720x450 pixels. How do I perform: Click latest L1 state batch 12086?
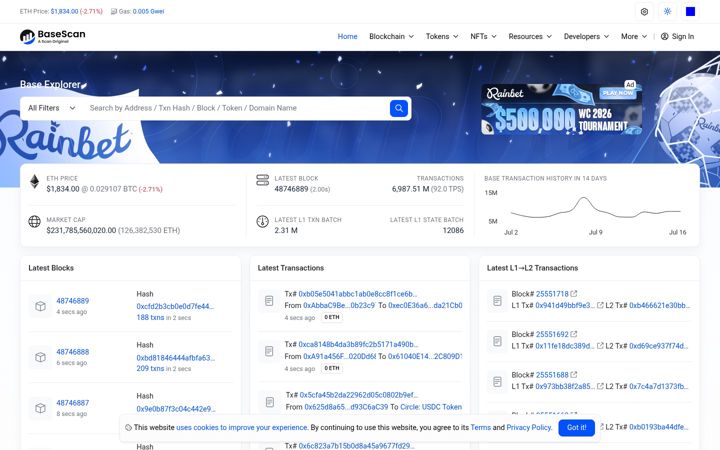coord(453,231)
